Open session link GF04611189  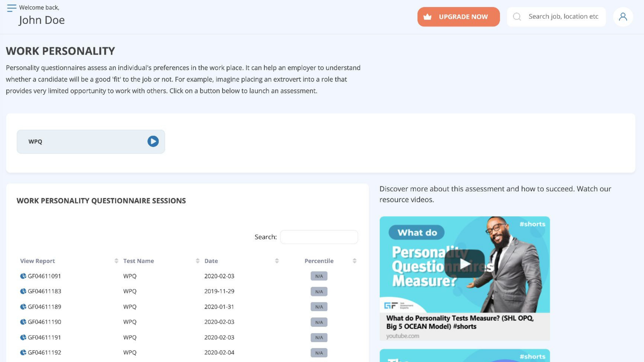pyautogui.click(x=44, y=307)
